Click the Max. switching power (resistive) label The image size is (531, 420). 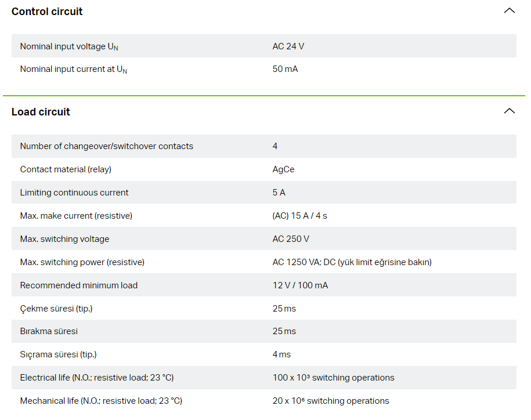82,262
